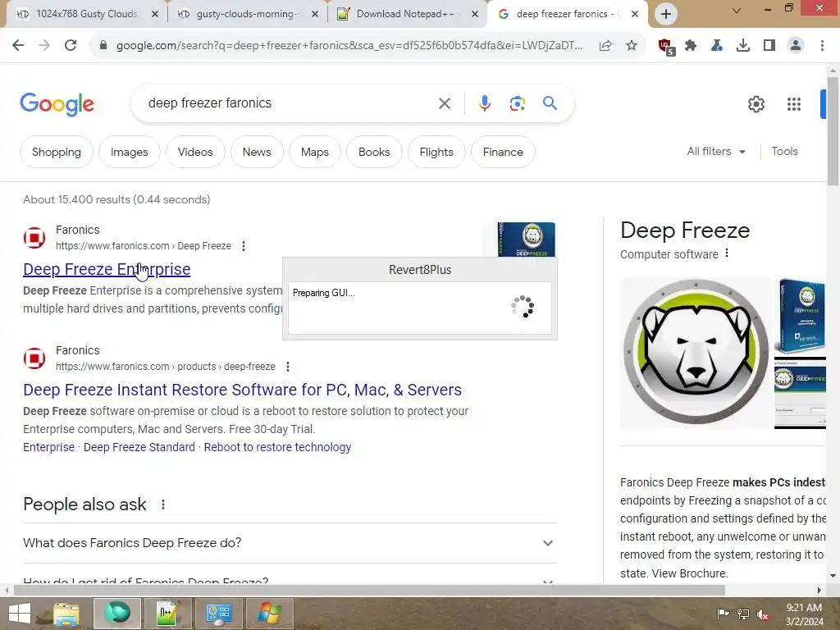
Task: Filter results by News
Action: pos(257,152)
